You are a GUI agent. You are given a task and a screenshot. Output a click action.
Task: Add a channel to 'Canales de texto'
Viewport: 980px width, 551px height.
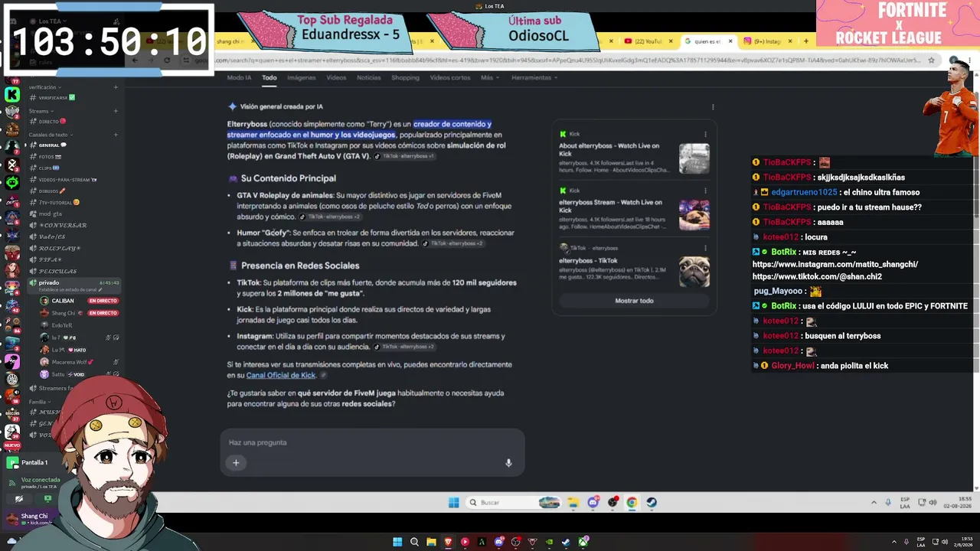116,135
